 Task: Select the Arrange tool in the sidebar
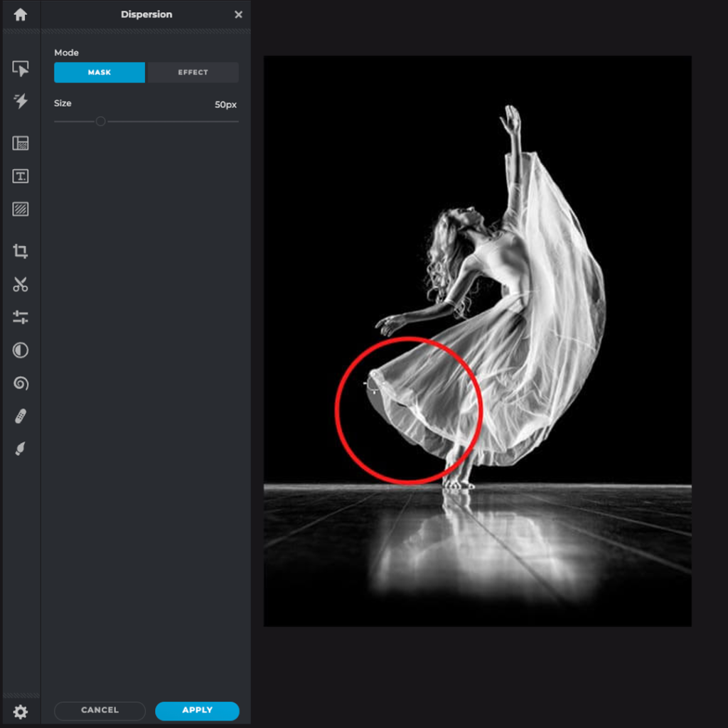pyautogui.click(x=21, y=67)
